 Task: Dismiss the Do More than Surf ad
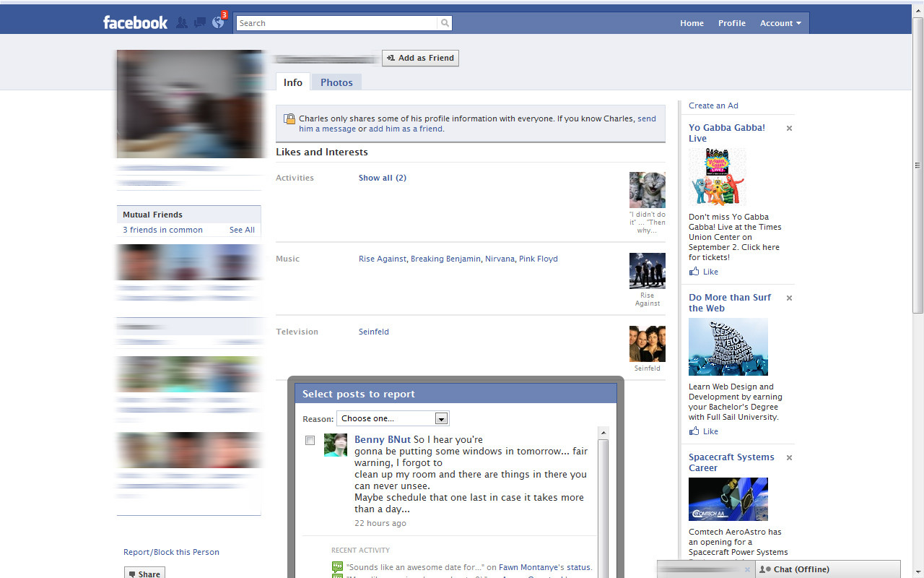789,298
